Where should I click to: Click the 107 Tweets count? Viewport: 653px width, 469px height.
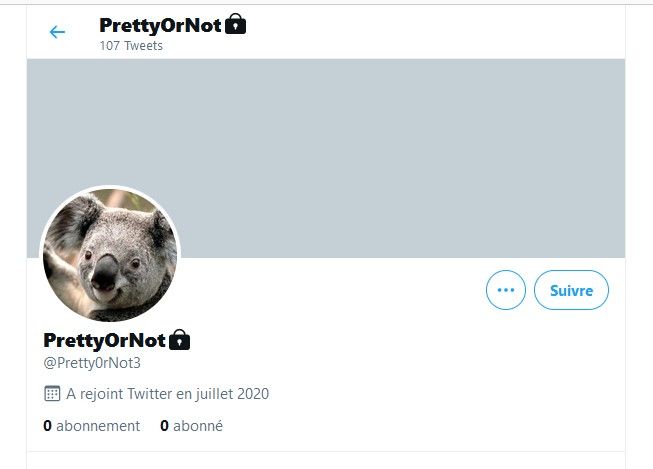(x=131, y=46)
